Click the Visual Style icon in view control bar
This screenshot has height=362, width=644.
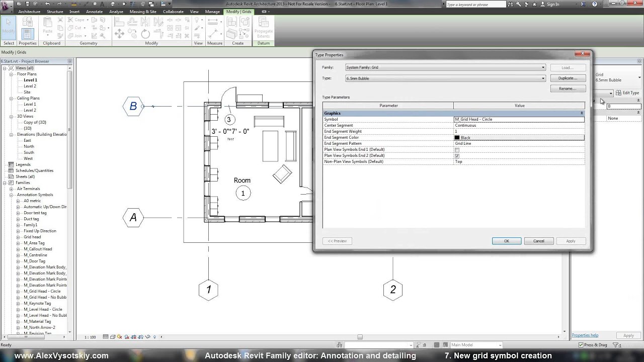(x=113, y=337)
